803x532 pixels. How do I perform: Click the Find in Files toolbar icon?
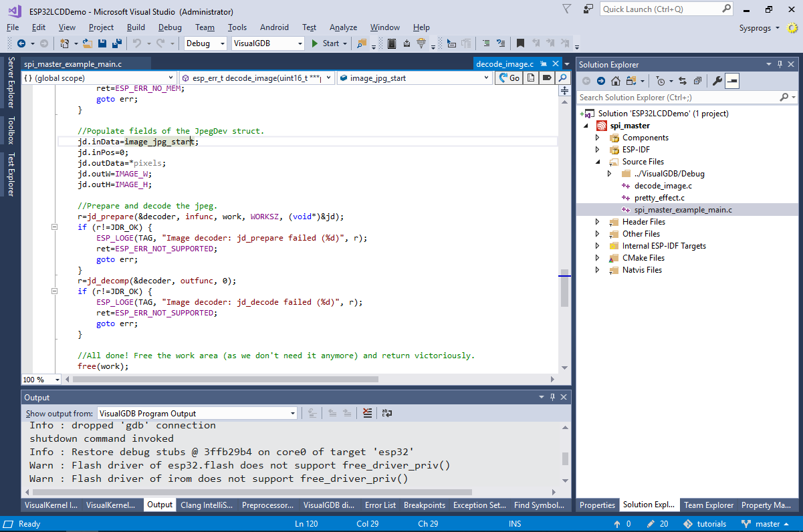(362, 43)
